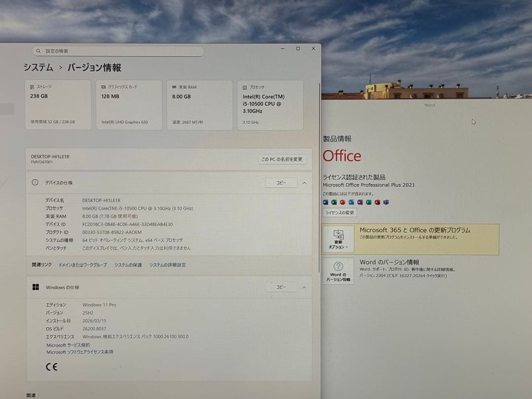The image size is (532, 399).
Task: Open the ストレージ 238 GB card
Action: tap(58, 105)
